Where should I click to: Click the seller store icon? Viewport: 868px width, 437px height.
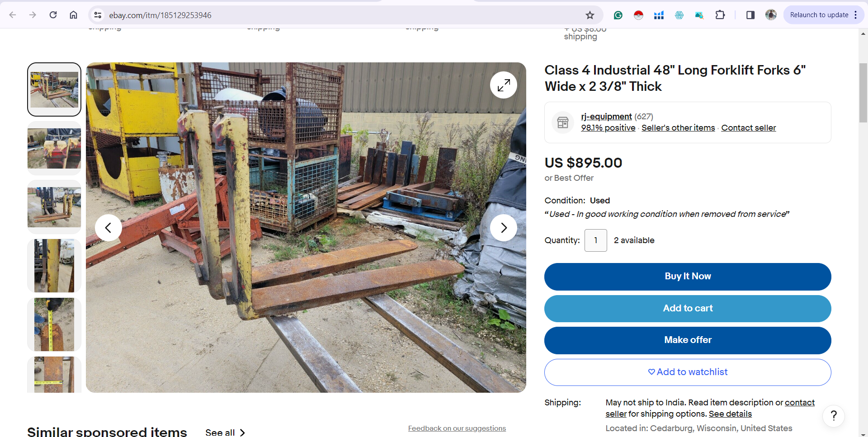point(563,122)
